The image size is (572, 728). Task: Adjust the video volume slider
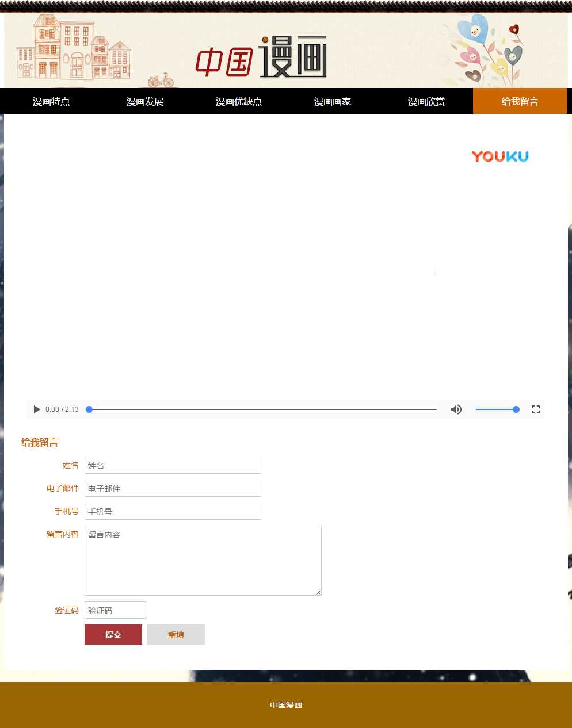pos(497,409)
